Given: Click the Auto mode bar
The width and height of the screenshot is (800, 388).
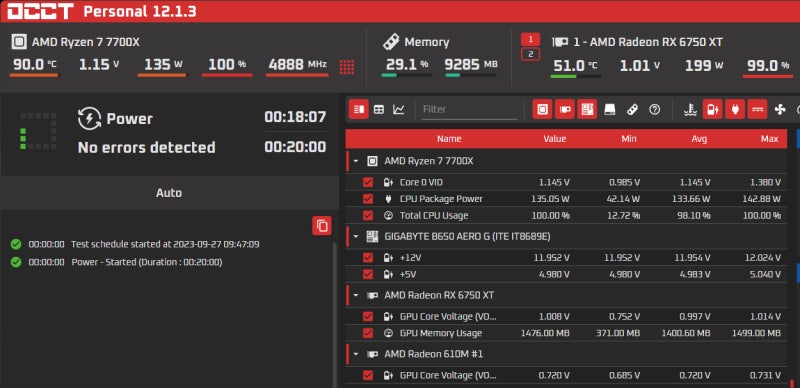Looking at the screenshot, I should point(169,193).
